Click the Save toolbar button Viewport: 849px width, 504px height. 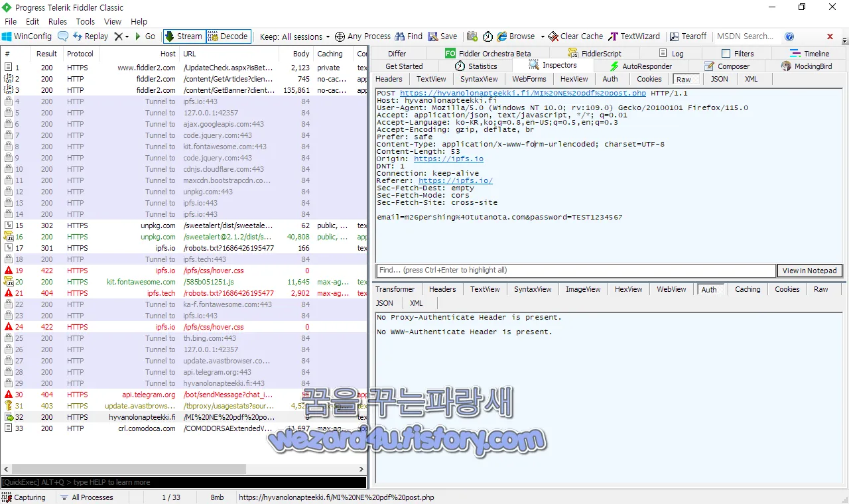point(442,36)
